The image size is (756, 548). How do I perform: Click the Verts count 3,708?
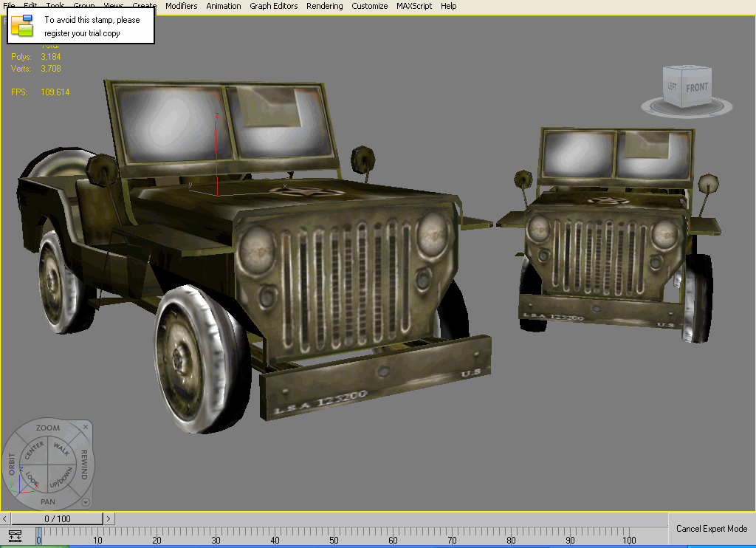[x=51, y=69]
